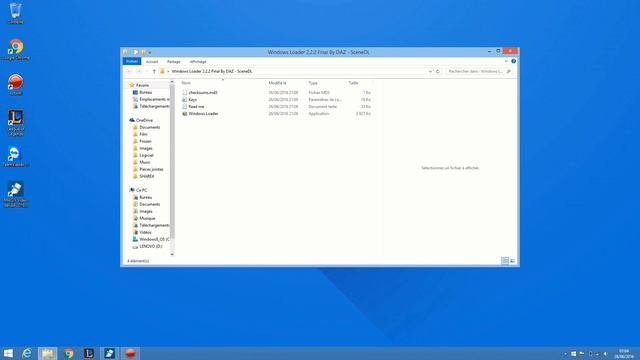The image size is (640, 360).
Task: Open Internet Explorer from the taskbar
Action: click(x=27, y=353)
